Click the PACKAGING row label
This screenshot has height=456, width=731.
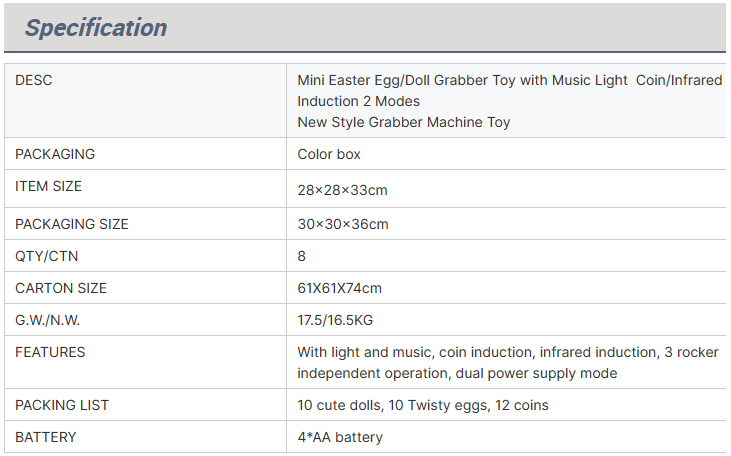pyautogui.click(x=55, y=154)
